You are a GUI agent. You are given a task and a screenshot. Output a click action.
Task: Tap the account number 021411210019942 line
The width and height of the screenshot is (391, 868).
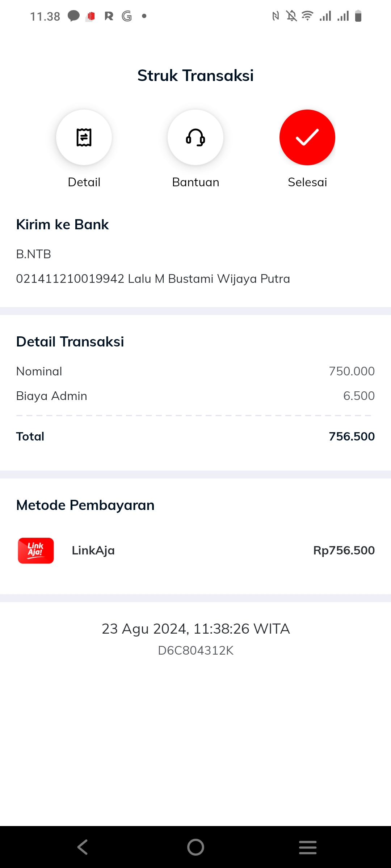click(x=153, y=279)
